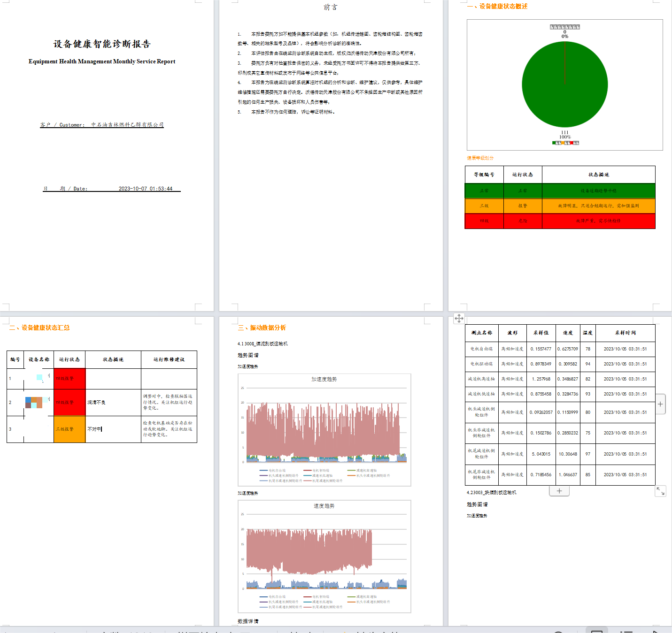Select the 速度趋势 chart
672x633 pixels.
coord(324,556)
